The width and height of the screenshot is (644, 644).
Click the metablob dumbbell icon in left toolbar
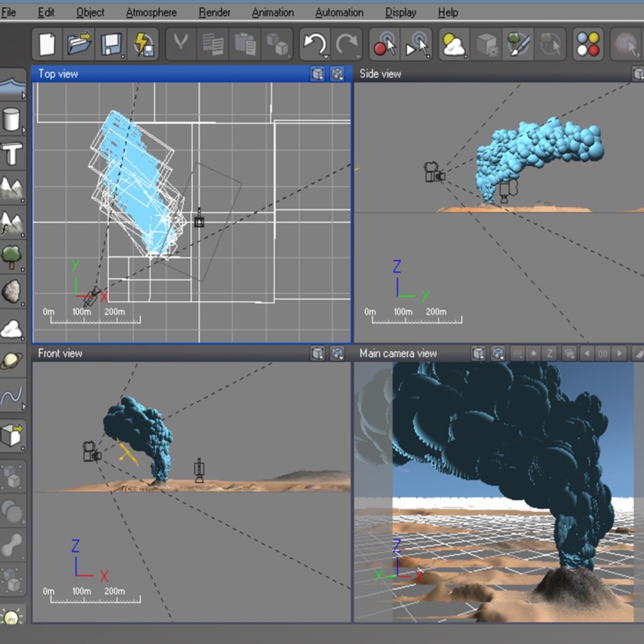(x=13, y=544)
